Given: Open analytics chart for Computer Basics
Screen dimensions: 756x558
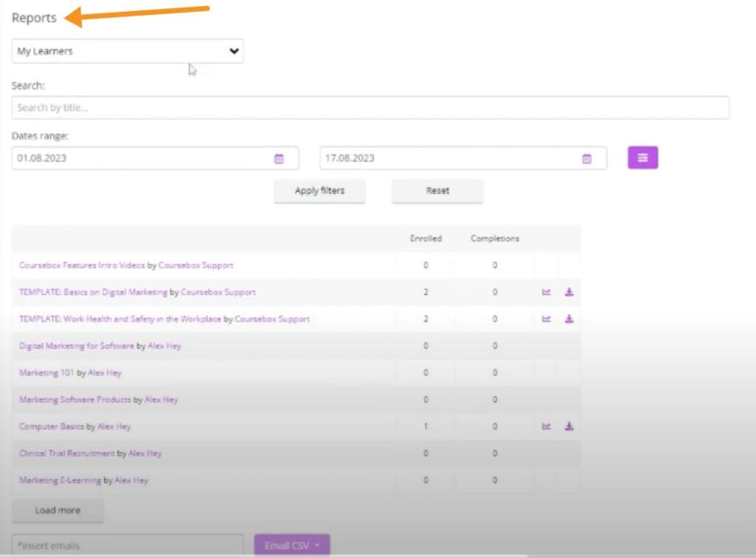Looking at the screenshot, I should (546, 427).
